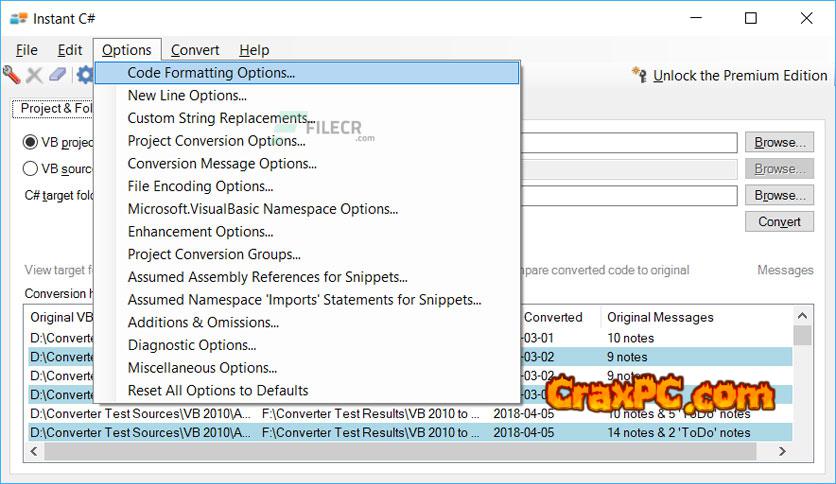The height and width of the screenshot is (484, 836).
Task: Click the compare converted code to original link
Action: click(x=605, y=270)
